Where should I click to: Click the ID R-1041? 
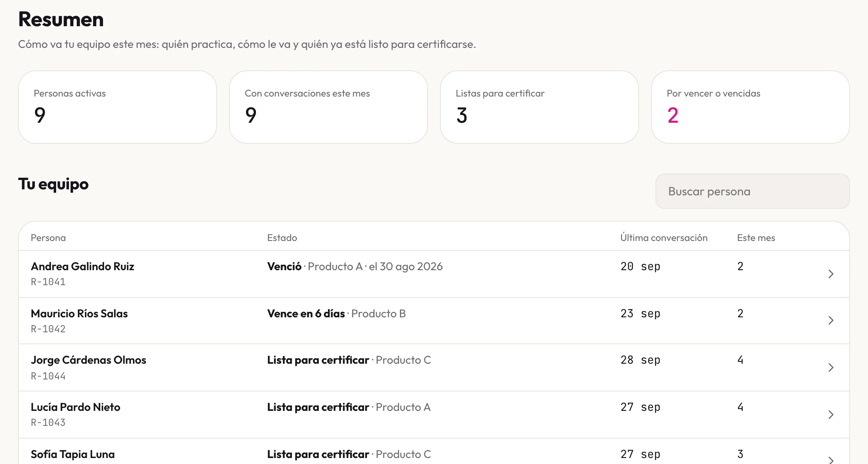(x=48, y=282)
